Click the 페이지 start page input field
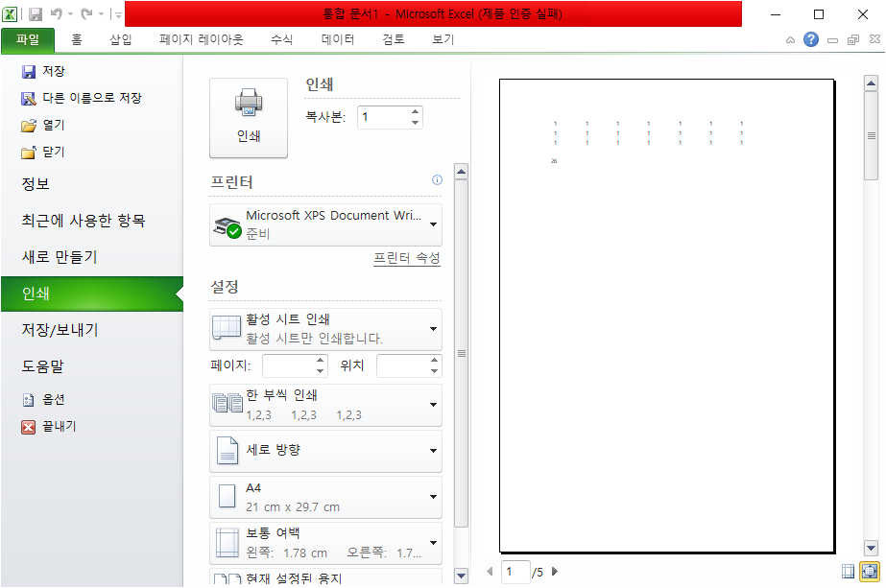Viewport: 886px width, 588px height. (x=288, y=366)
